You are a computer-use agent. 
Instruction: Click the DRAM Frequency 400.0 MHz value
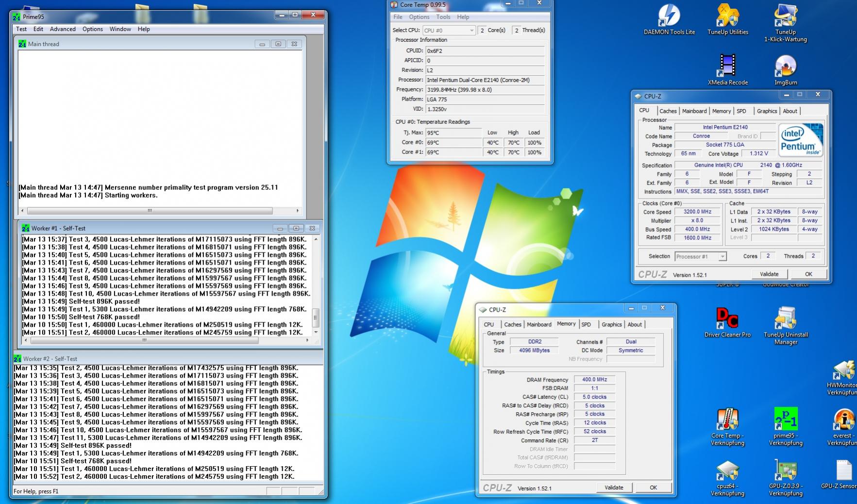click(595, 380)
